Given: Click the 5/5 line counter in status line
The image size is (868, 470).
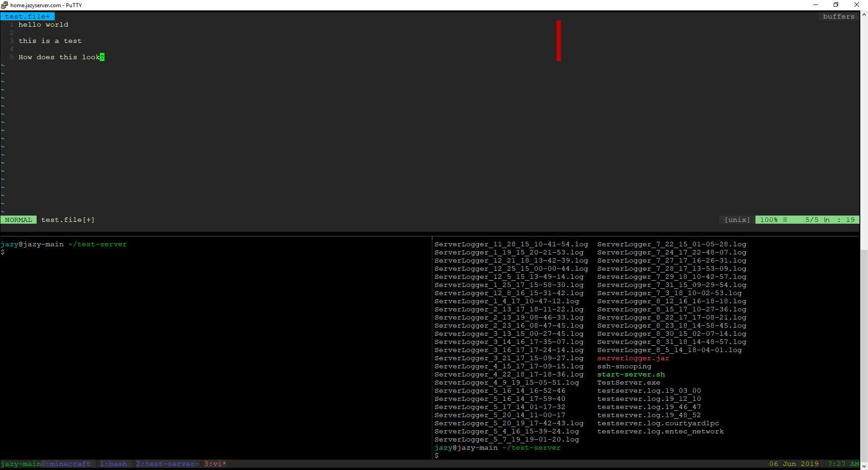Looking at the screenshot, I should pos(811,220).
